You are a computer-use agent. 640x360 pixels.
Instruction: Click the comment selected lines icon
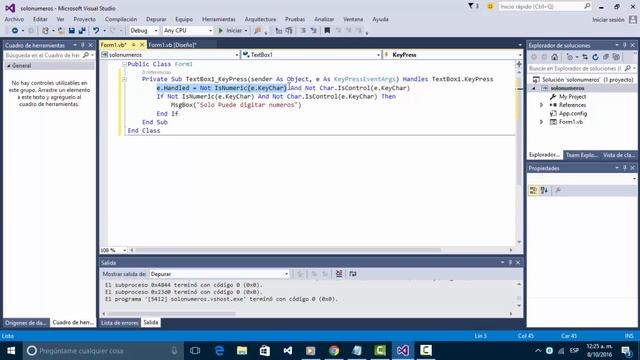coord(303,31)
